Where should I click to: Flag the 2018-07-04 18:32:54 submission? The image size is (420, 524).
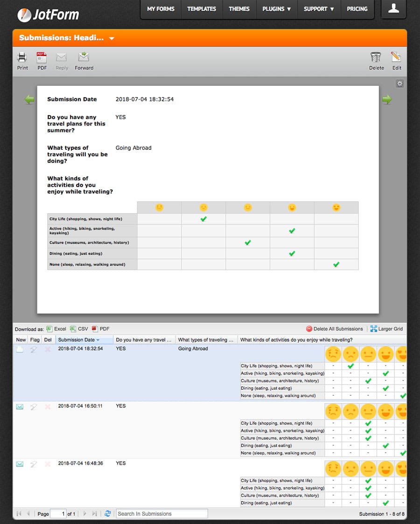(34, 349)
